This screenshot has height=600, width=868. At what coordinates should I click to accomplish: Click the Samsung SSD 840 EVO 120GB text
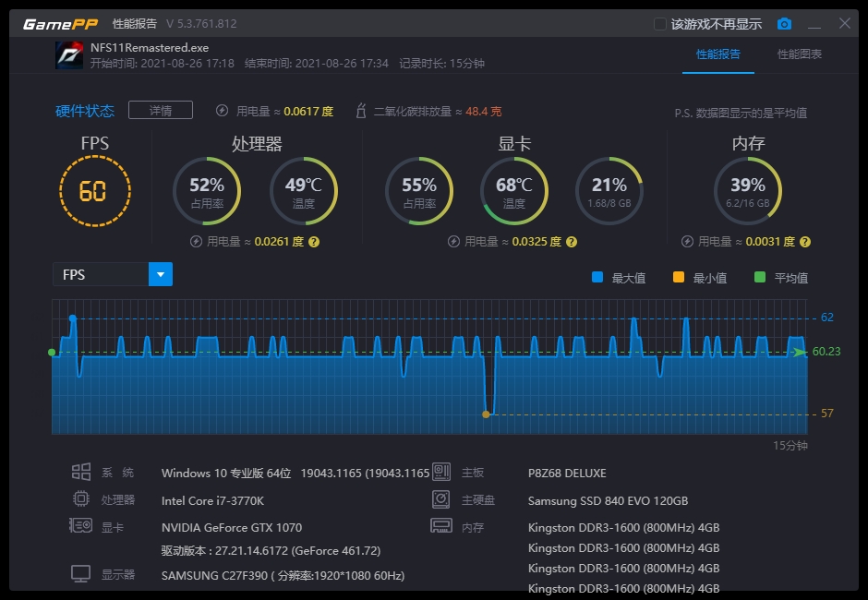coord(608,501)
